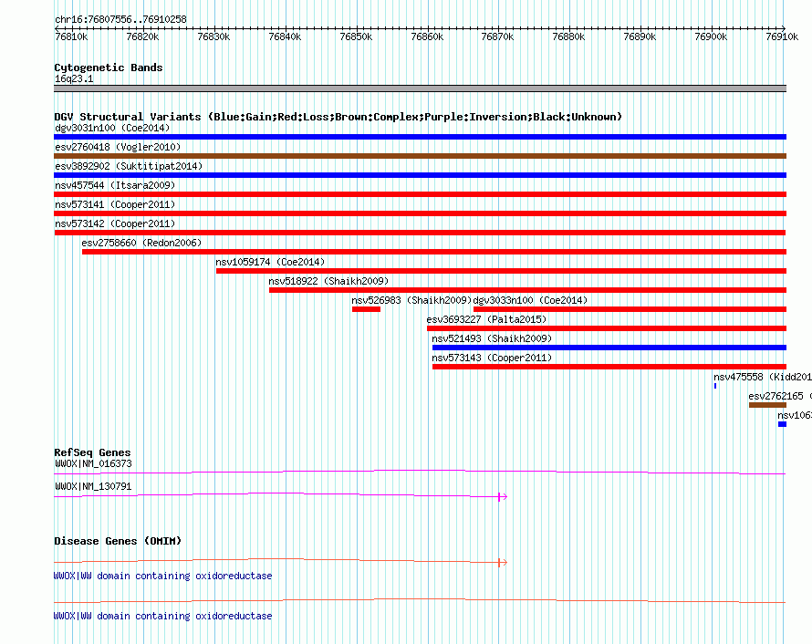
Task: Click the 76910k ruler tick label
Action: tap(782, 36)
